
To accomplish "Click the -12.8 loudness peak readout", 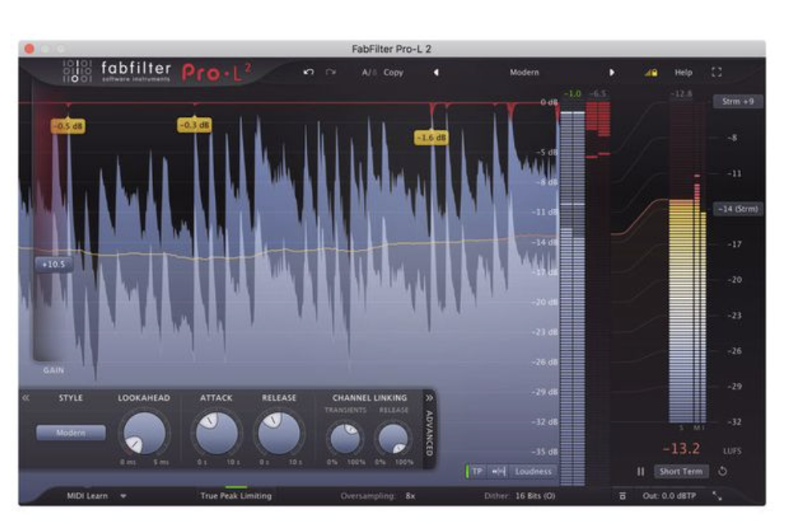I will [682, 94].
